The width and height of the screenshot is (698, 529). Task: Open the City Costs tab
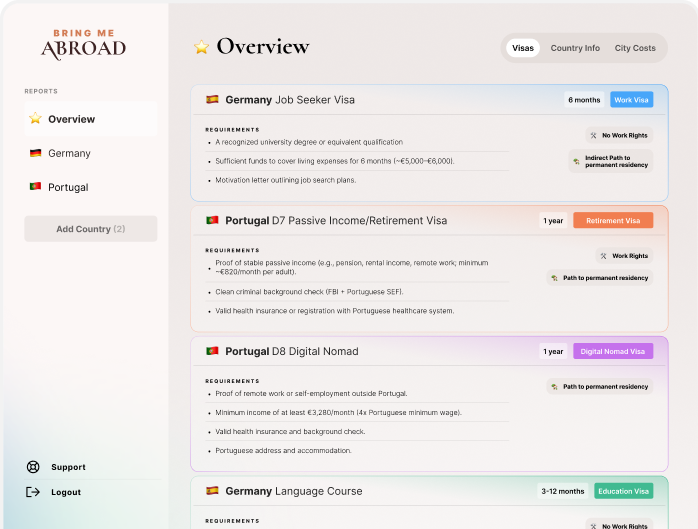click(x=635, y=48)
